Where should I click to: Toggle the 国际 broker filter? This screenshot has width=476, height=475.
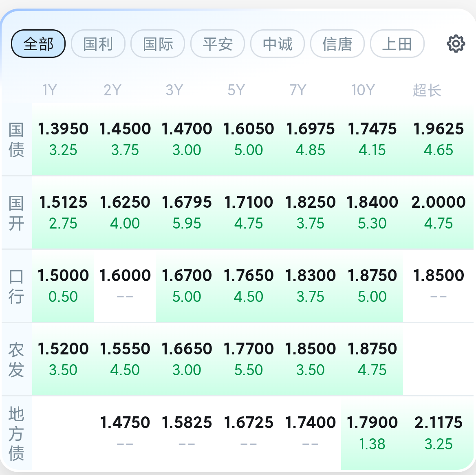pos(158,44)
